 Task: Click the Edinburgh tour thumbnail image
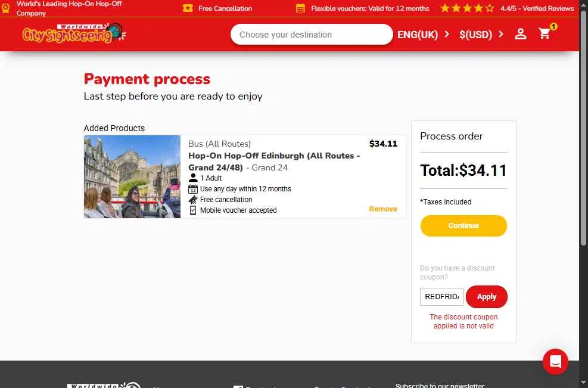pyautogui.click(x=132, y=177)
